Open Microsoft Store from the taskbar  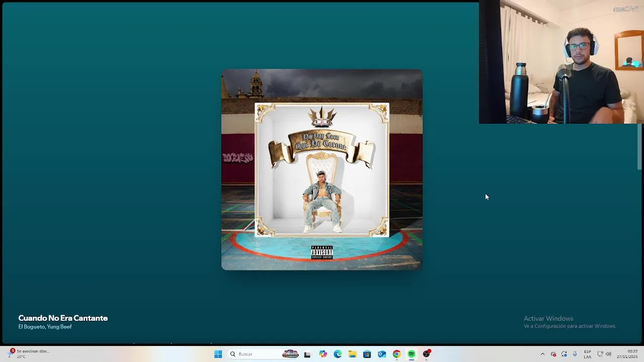tap(367, 354)
